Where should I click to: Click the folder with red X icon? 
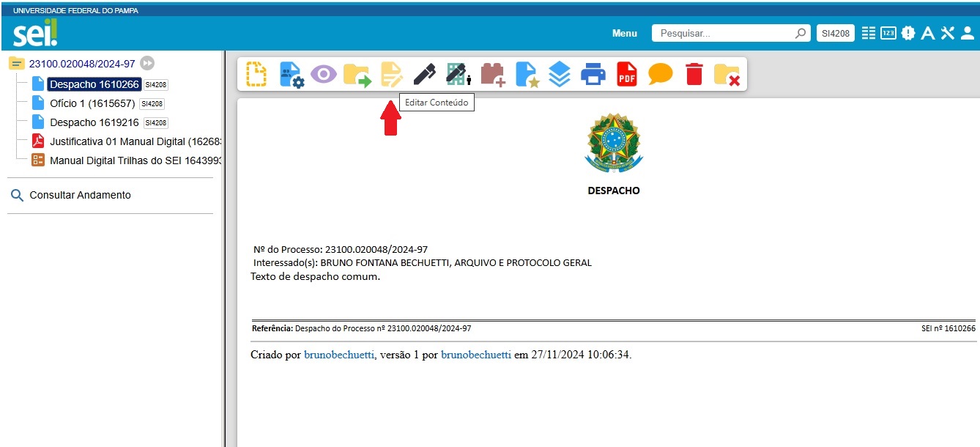pyautogui.click(x=727, y=75)
